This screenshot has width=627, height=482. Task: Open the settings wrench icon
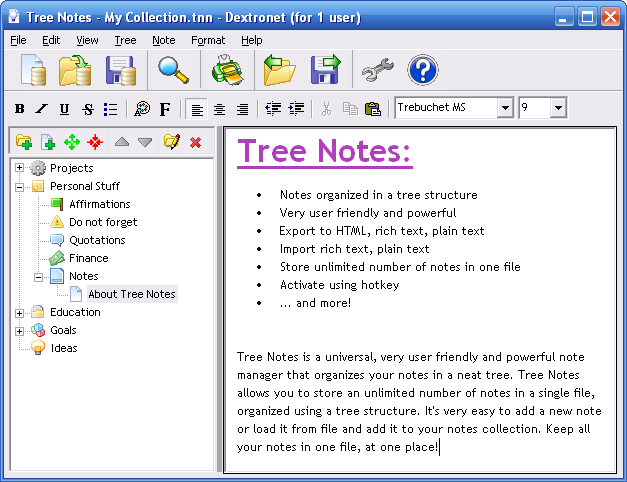tap(377, 70)
